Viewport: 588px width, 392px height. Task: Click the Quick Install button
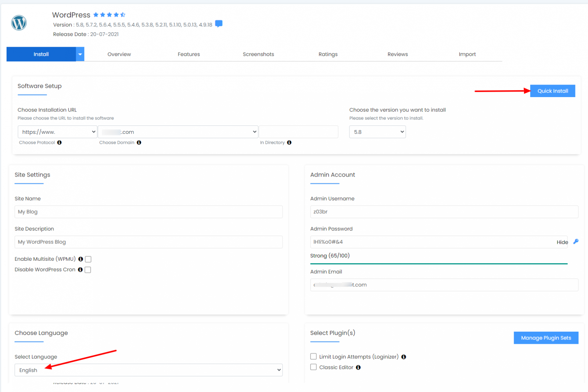(553, 91)
